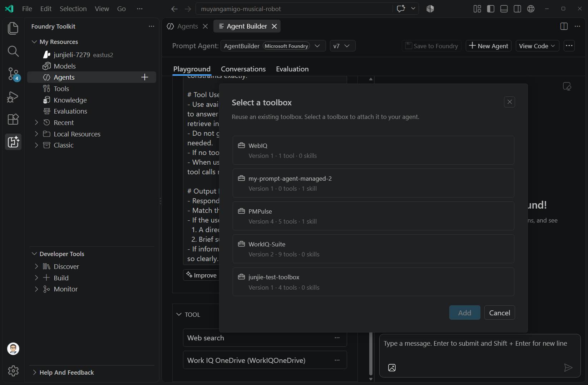The width and height of the screenshot is (588, 385).
Task: Attach an image to the message
Action: [x=392, y=367]
